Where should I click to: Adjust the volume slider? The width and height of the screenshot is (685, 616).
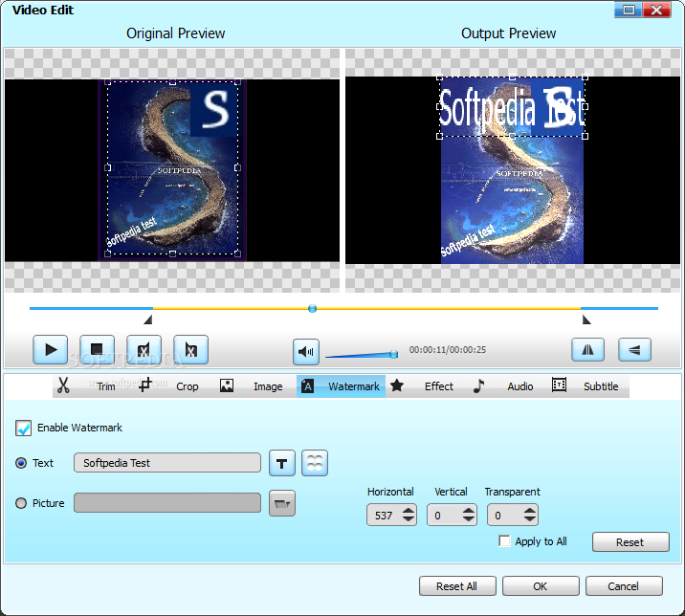click(362, 354)
